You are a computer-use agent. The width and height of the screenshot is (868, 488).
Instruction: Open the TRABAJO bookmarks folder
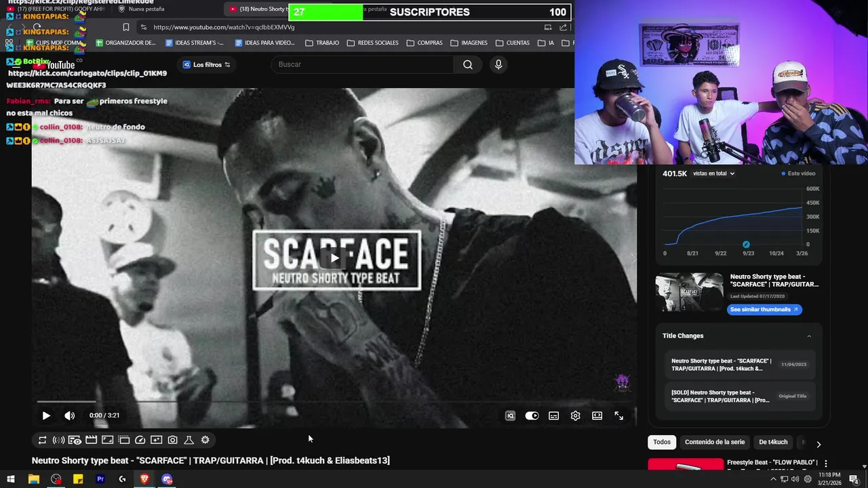click(x=322, y=43)
